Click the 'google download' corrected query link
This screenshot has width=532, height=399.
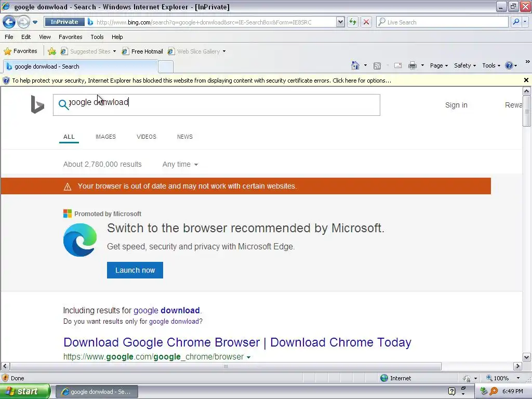167,311
